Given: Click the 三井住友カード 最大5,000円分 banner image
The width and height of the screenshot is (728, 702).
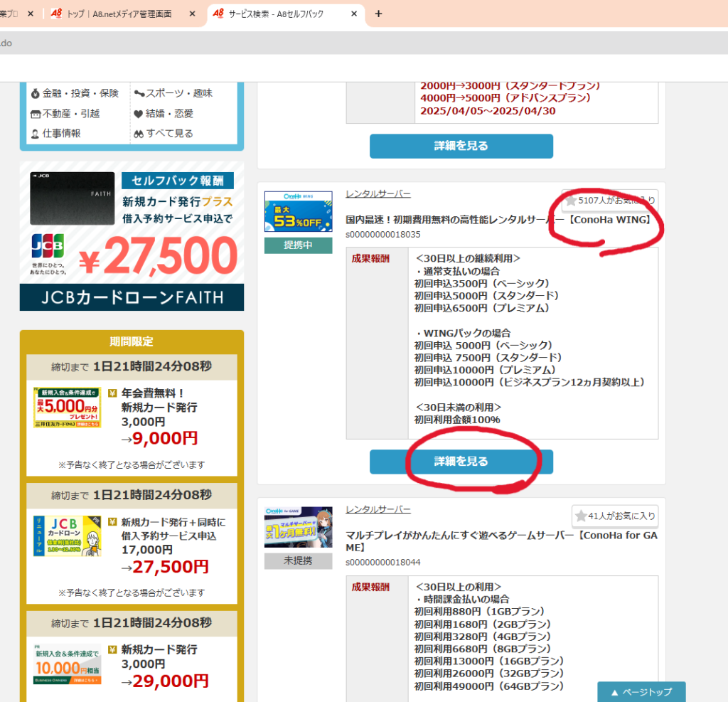Looking at the screenshot, I should [68, 407].
